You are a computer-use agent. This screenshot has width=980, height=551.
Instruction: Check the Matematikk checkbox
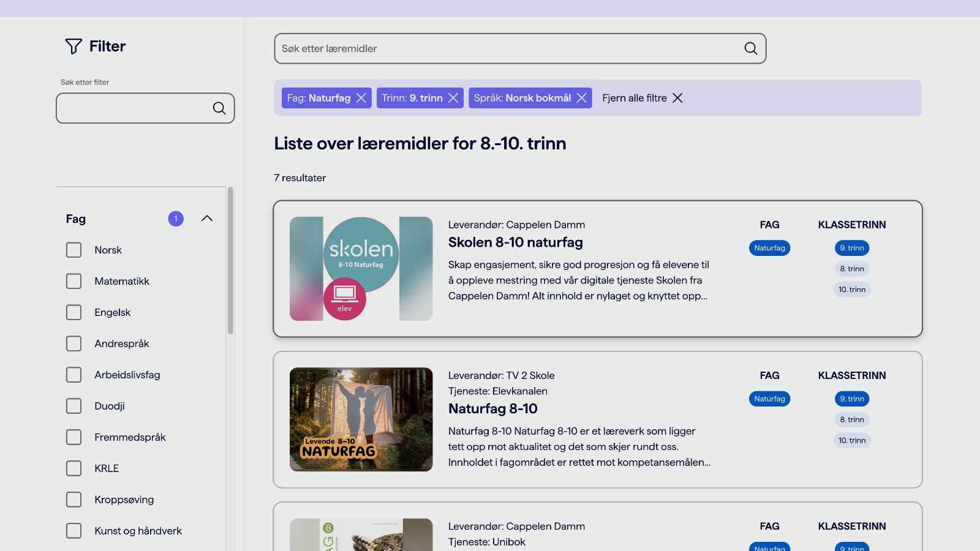(73, 281)
